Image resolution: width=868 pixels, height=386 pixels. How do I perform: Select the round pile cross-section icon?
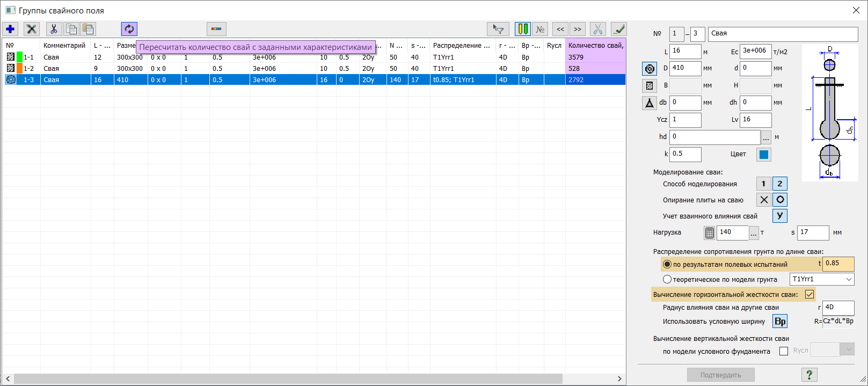click(x=650, y=69)
